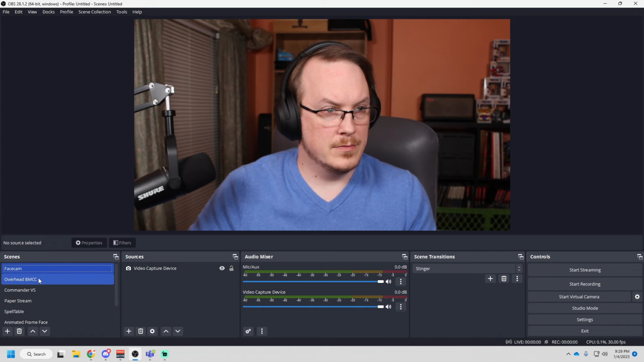644x362 pixels.
Task: Open the Scene Collection menu
Action: click(x=94, y=12)
